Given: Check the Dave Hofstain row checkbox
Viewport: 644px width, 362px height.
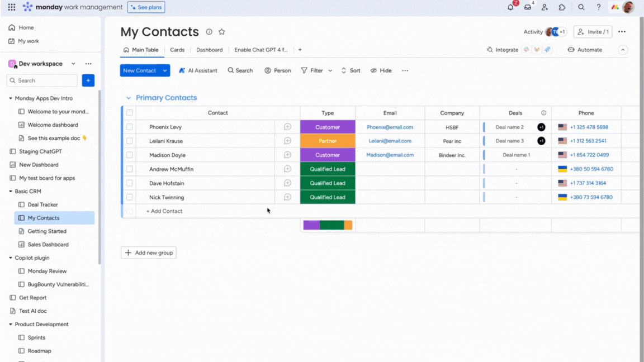Looking at the screenshot, I should tap(129, 183).
